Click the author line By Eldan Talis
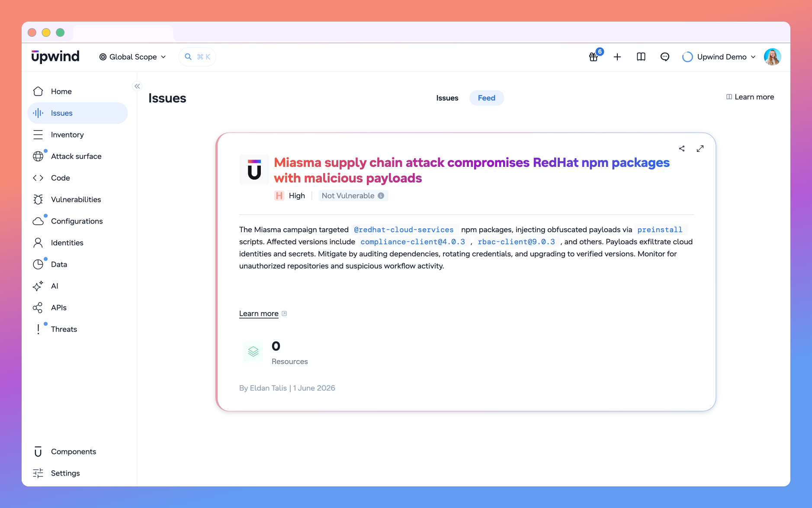Screen dimensions: 812x508 tap(287, 388)
